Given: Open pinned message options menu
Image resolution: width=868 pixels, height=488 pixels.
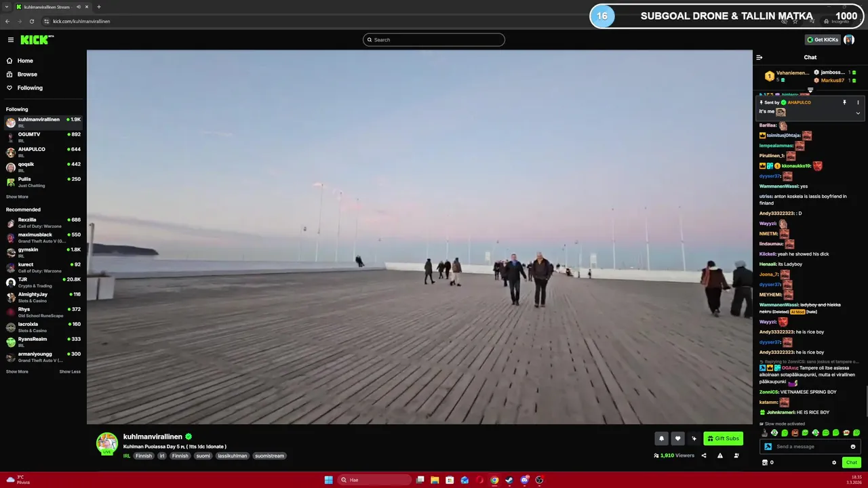Looking at the screenshot, I should [858, 102].
